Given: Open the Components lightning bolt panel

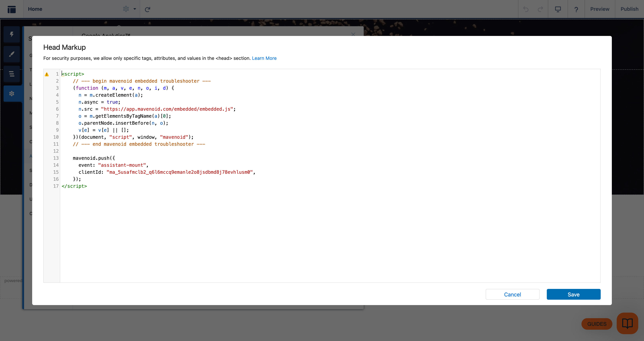Looking at the screenshot, I should point(12,34).
